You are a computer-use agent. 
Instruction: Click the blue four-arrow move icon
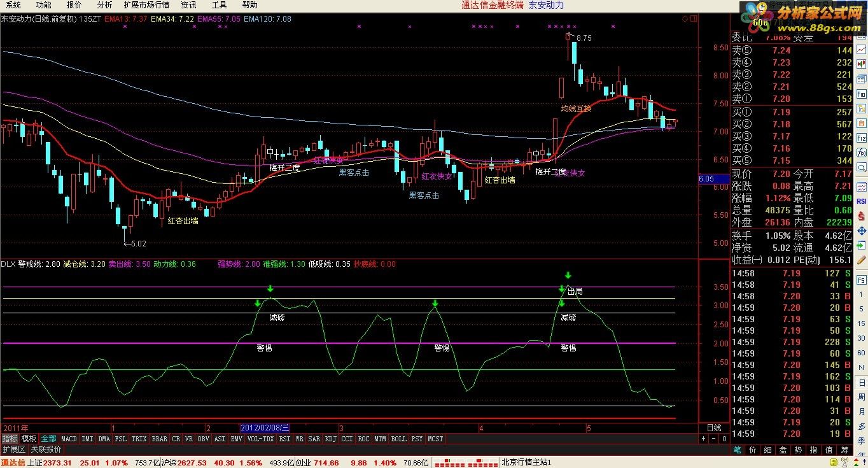pos(861,231)
